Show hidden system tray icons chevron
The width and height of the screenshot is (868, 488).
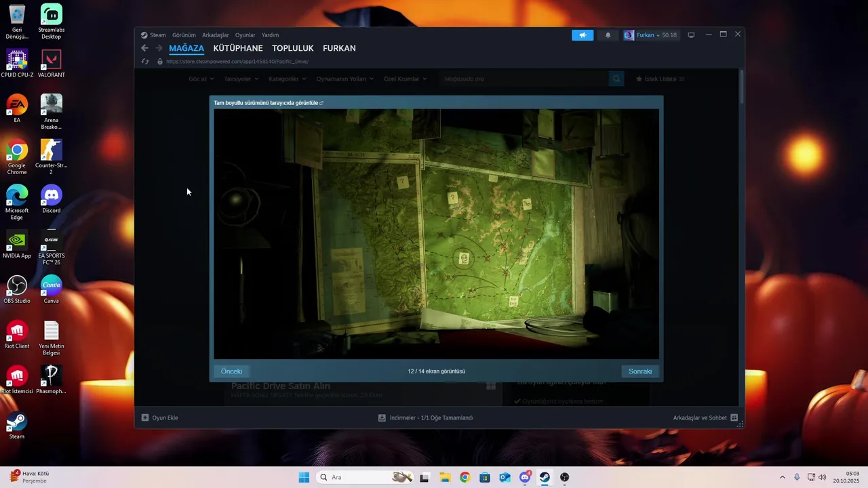782,477
